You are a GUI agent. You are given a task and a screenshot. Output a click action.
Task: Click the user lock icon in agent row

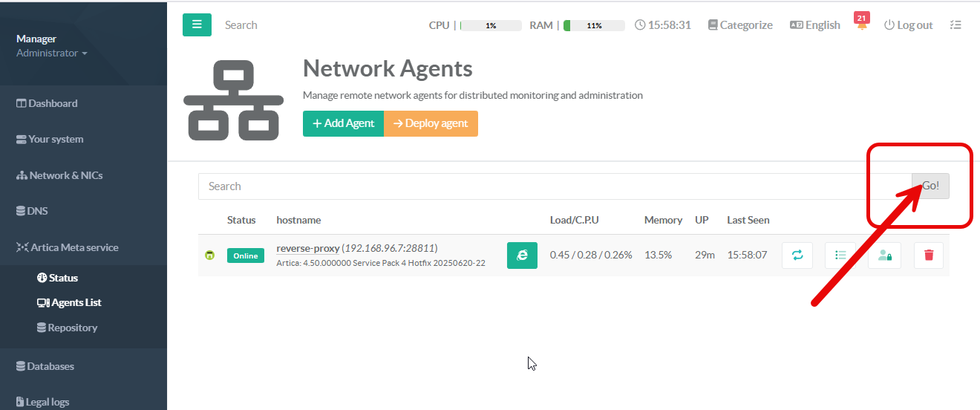[884, 255]
